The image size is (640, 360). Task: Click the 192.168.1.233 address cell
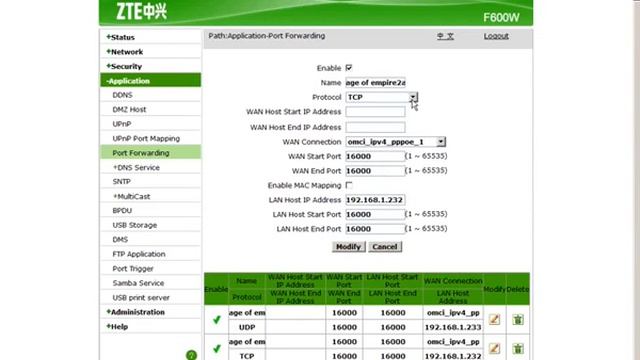453,327
